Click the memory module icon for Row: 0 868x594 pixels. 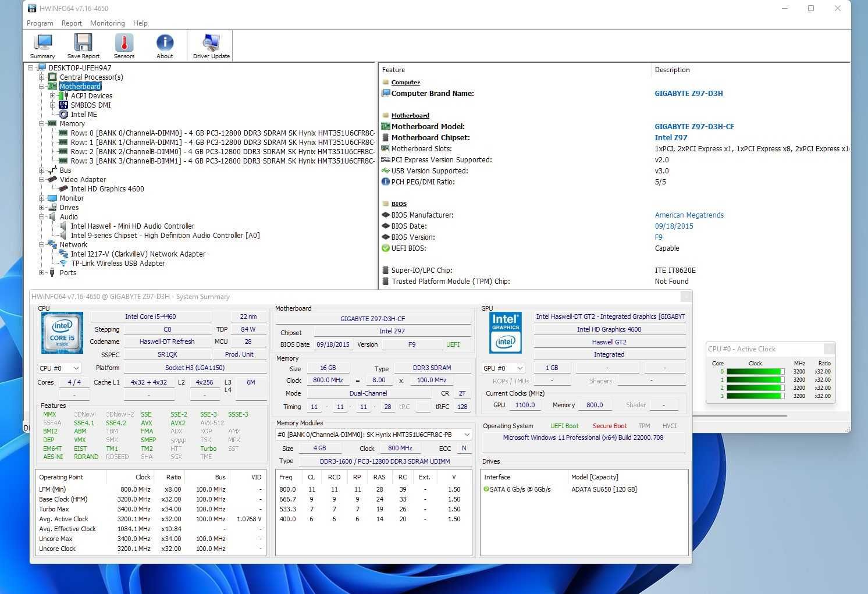click(x=63, y=133)
